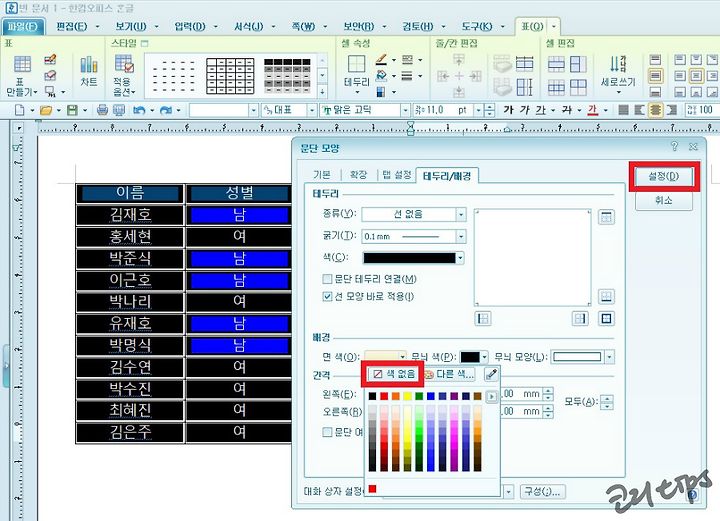Open the 무늬 색 pattern color dropdown
This screenshot has width=720, height=521.
tap(484, 357)
